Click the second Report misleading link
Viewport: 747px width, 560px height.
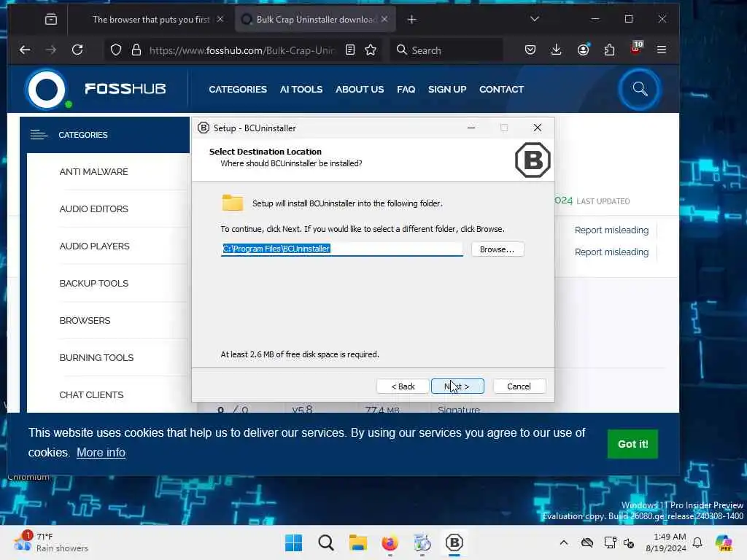[612, 252]
